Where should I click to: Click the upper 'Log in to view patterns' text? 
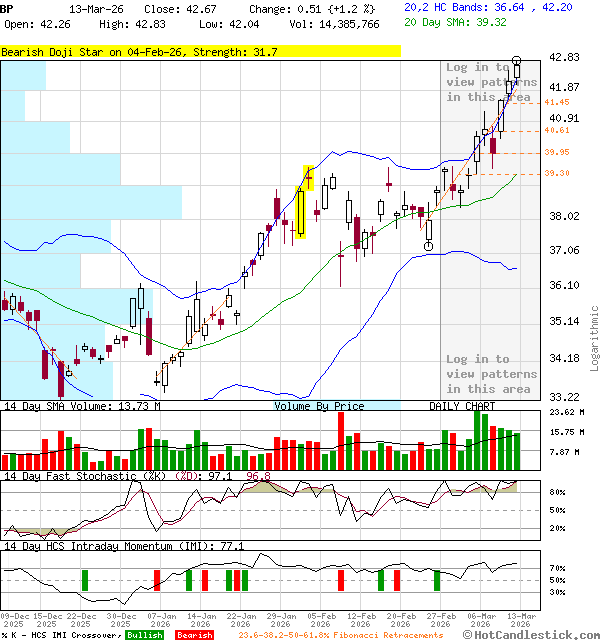click(491, 82)
